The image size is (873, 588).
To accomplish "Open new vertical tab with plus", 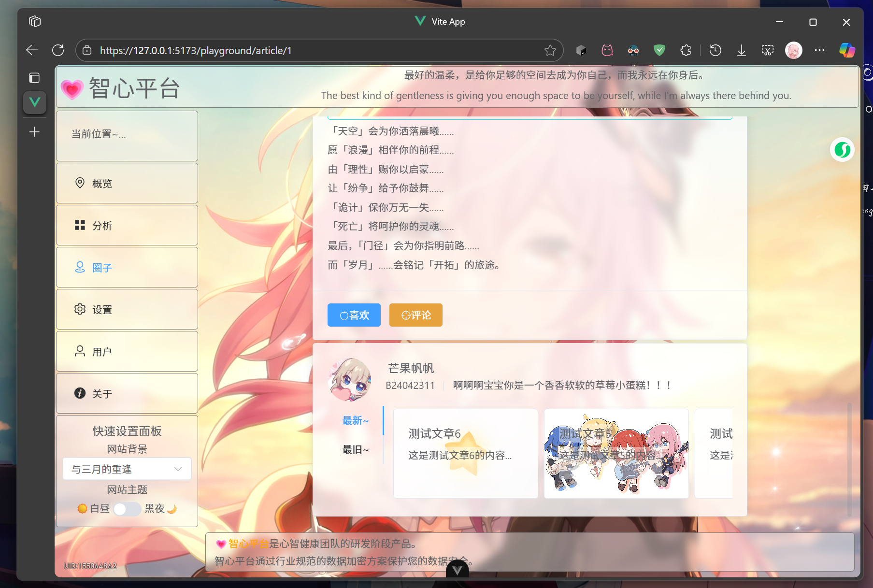I will click(x=34, y=132).
